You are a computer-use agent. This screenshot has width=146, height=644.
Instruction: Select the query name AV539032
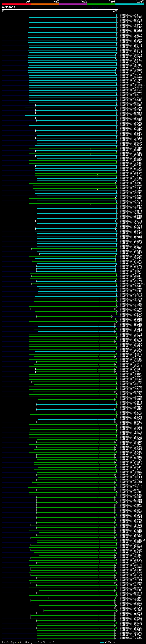pyautogui.click(x=8, y=8)
